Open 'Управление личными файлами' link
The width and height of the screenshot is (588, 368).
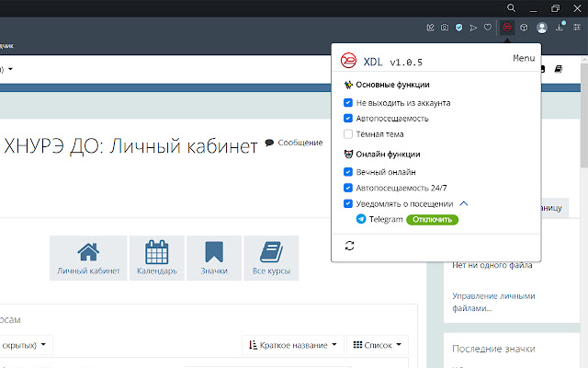[493, 302]
